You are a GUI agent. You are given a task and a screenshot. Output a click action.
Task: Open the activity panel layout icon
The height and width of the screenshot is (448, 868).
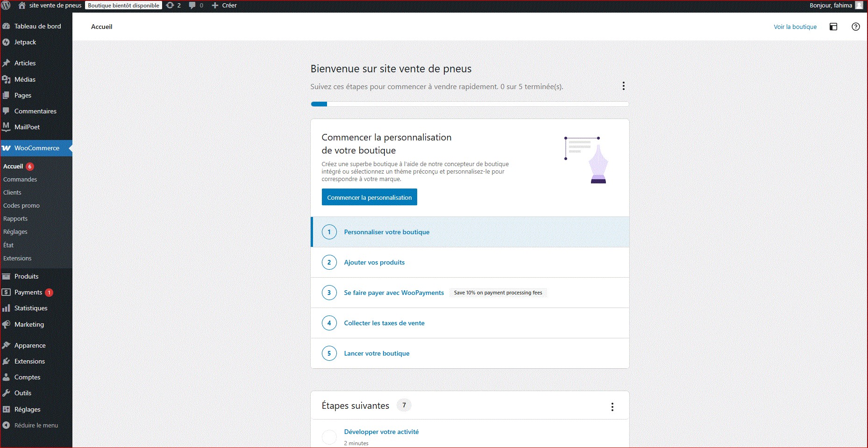click(x=833, y=27)
